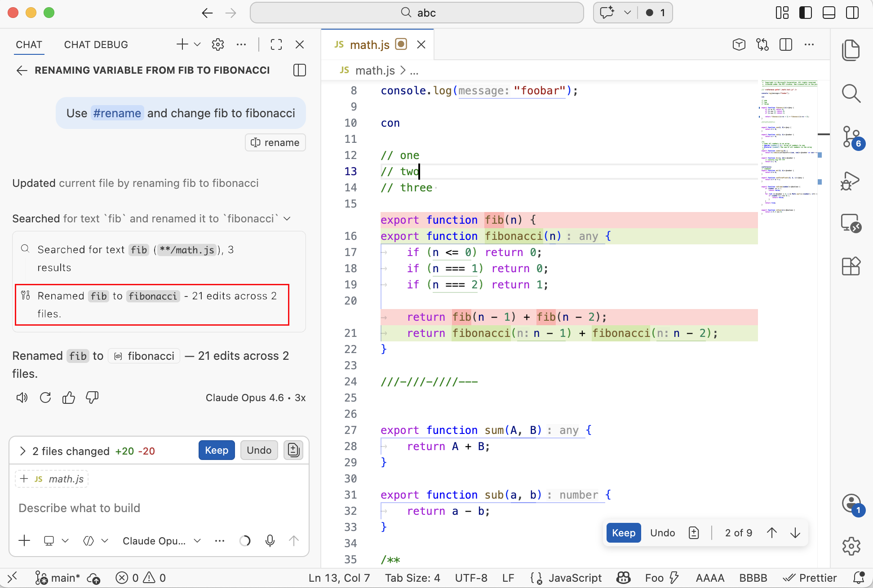Toggle the bottom Panel visibility

pos(829,13)
